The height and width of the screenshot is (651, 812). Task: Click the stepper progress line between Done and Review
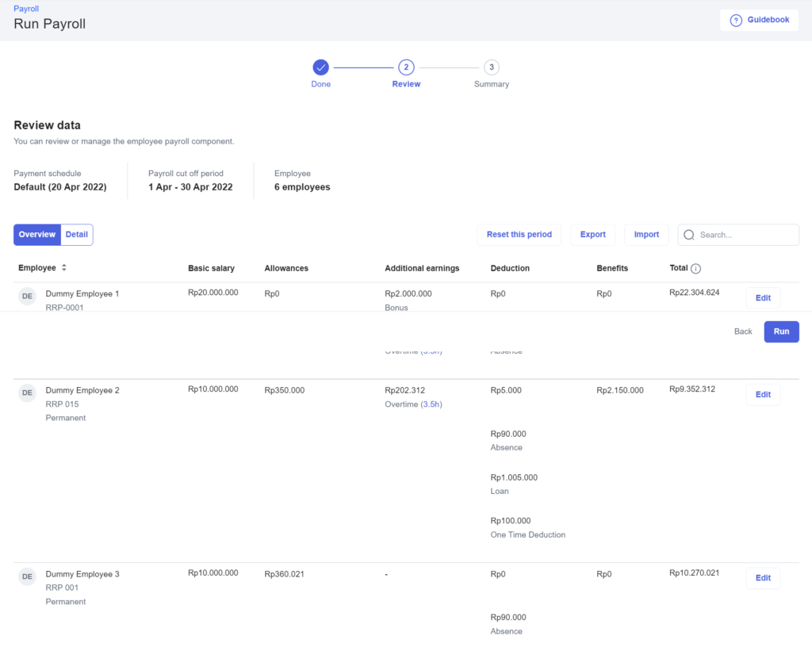[363, 67]
